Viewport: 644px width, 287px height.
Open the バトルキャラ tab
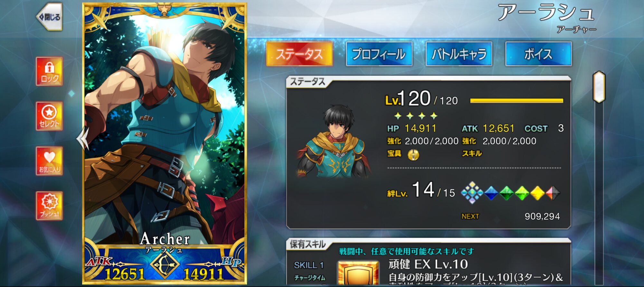459,54
